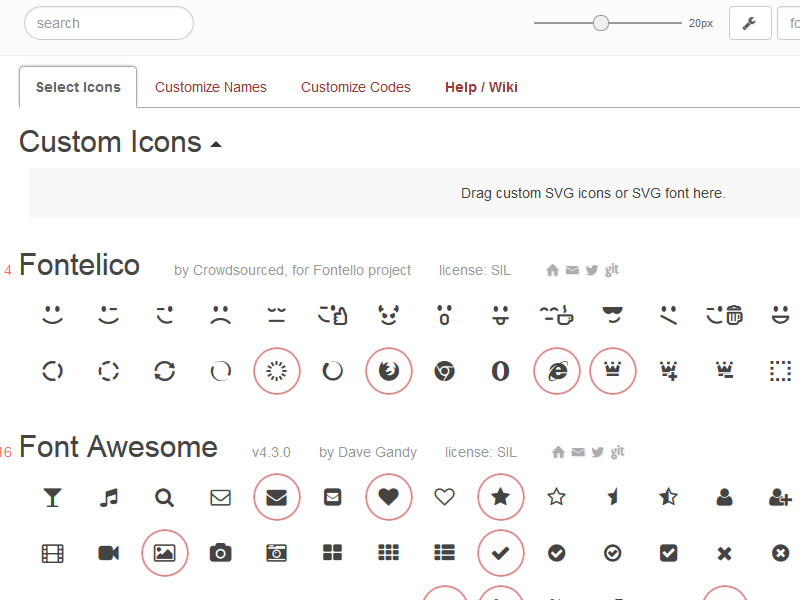The width and height of the screenshot is (800, 600).
Task: Unselect the circled Internet Explorer icon
Action: pos(557,372)
